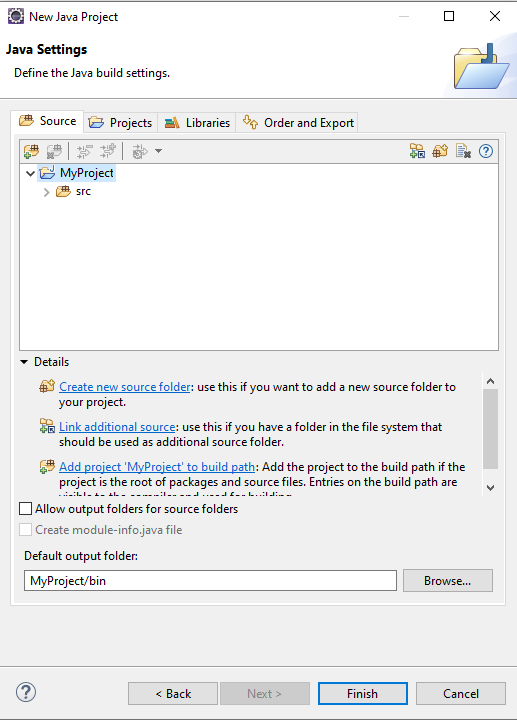517x720 pixels.
Task: Click the Finish button
Action: point(363,693)
